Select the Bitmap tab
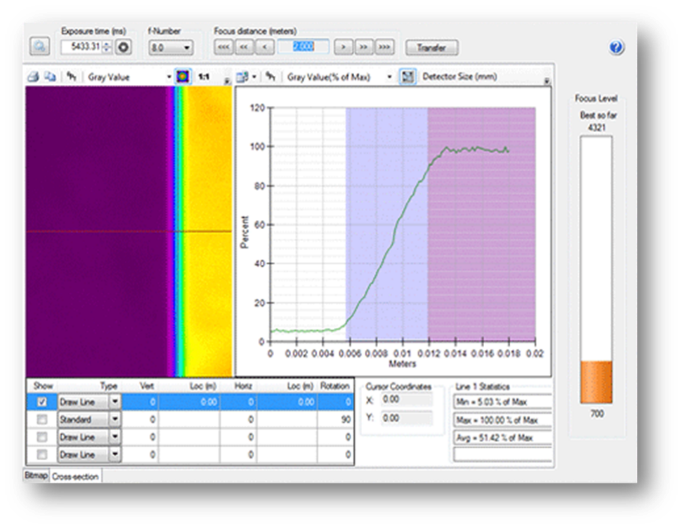Image resolution: width=683 pixels, height=529 pixels. (x=35, y=476)
